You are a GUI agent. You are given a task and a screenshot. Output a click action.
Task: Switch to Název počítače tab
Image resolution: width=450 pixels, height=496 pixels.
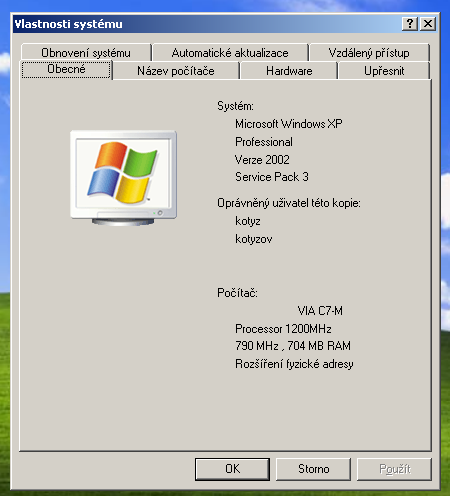pos(176,71)
